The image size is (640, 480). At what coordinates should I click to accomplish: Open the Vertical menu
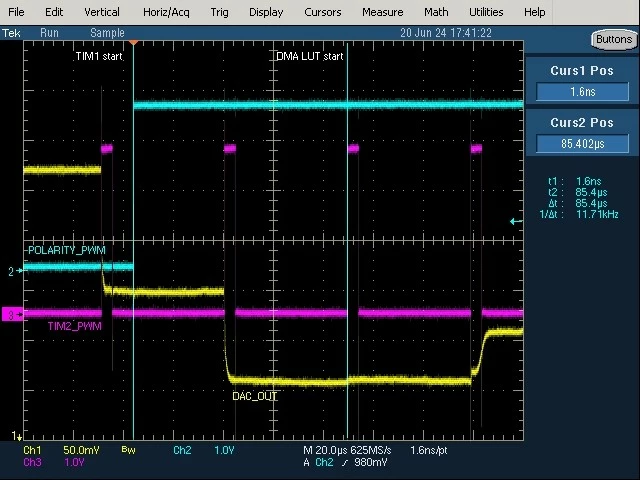[102, 12]
